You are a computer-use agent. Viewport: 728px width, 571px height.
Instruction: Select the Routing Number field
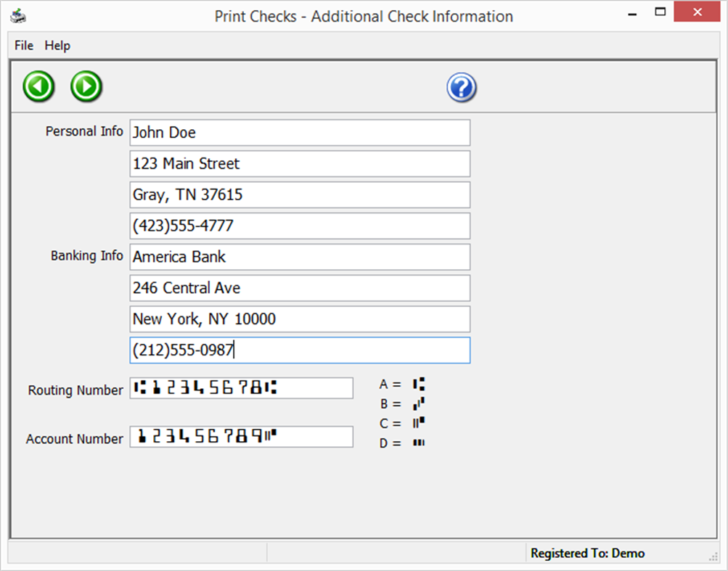[241, 388]
